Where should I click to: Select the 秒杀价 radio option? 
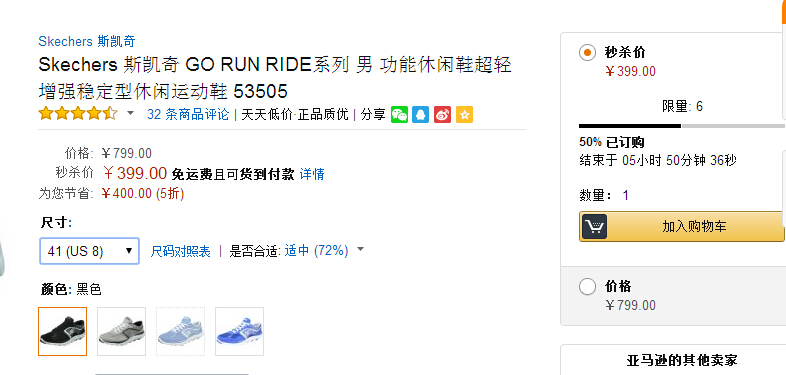pos(587,52)
